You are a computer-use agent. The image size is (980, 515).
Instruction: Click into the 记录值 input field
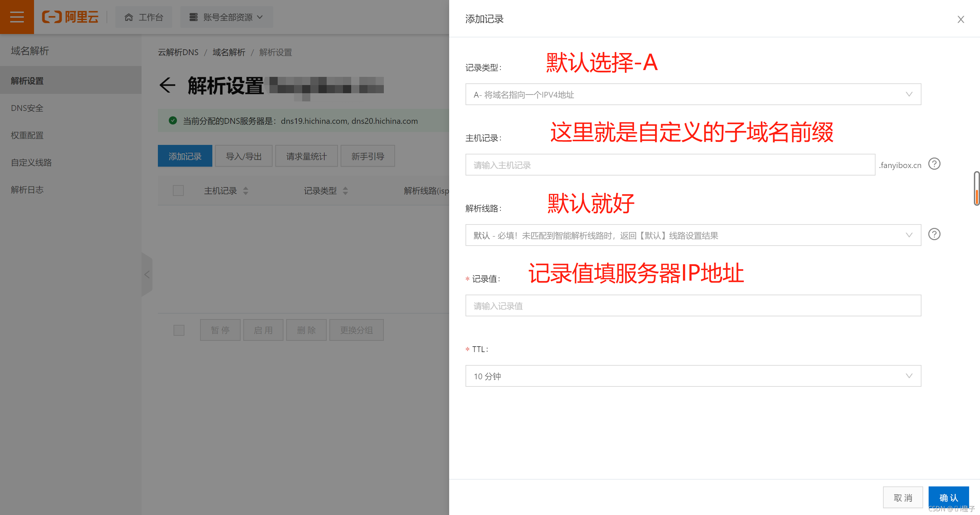tap(693, 305)
